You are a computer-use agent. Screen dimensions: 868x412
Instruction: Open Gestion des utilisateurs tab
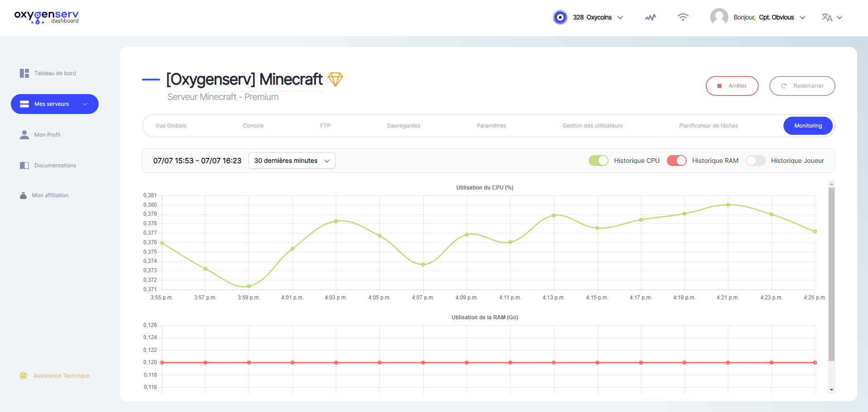[593, 126]
